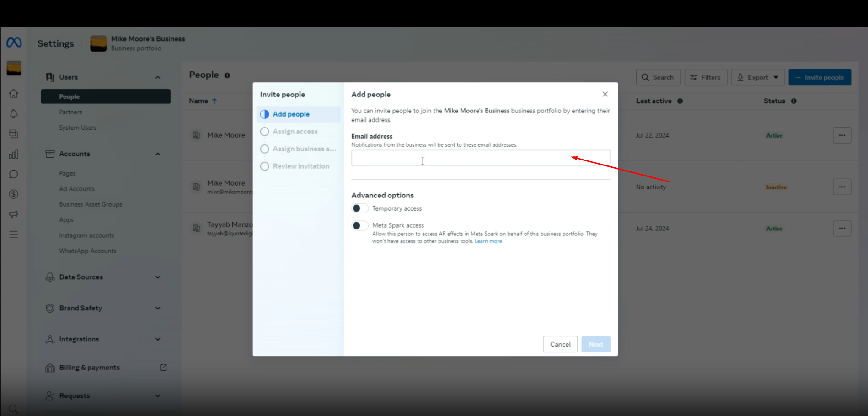The width and height of the screenshot is (868, 416).
Task: Click the Inactive status label
Action: (776, 187)
